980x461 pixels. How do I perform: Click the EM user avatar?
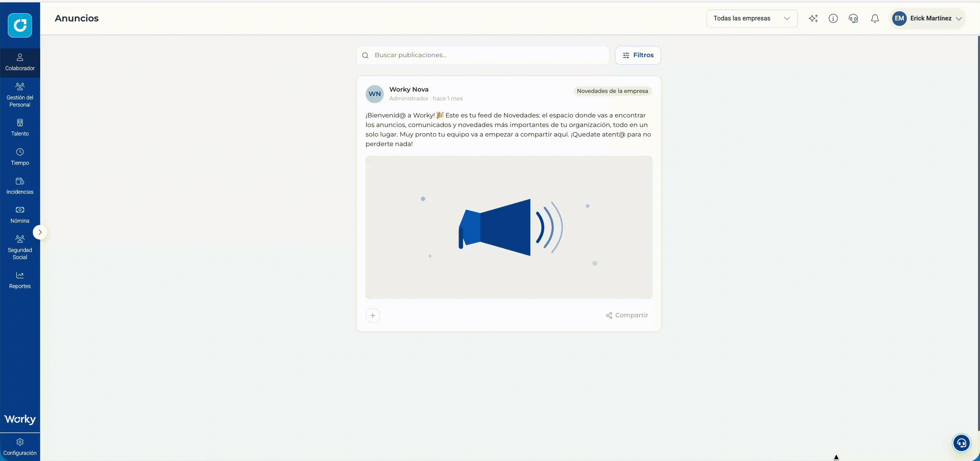[899, 18]
